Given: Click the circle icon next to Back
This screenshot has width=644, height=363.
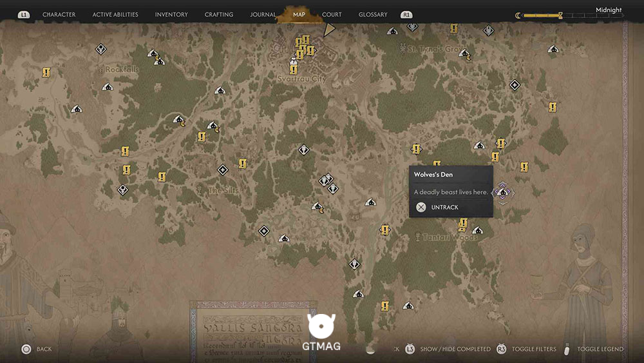Looking at the screenshot, I should point(26,349).
